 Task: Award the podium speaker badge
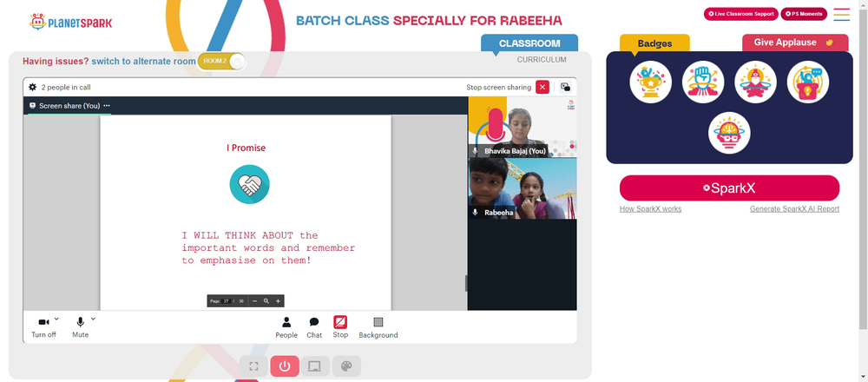click(808, 82)
